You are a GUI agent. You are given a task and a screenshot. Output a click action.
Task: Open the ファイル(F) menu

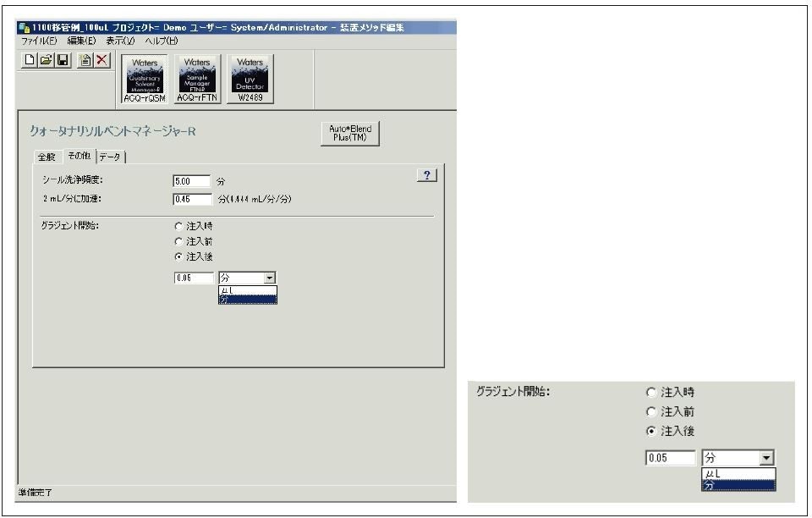pos(39,41)
